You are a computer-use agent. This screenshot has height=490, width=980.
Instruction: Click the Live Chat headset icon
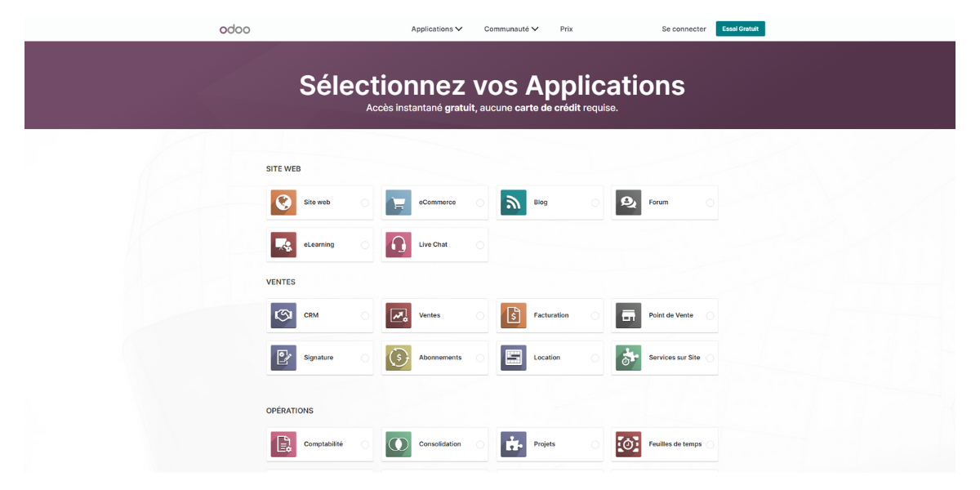pyautogui.click(x=398, y=244)
